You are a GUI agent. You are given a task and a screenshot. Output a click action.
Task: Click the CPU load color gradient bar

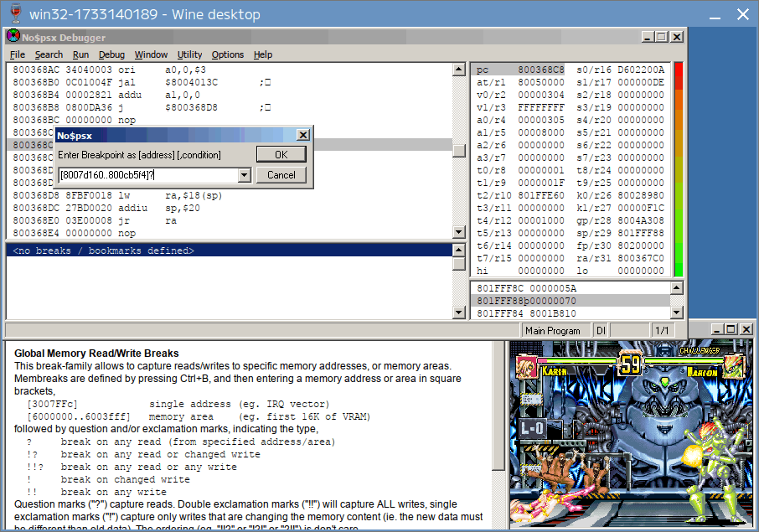point(679,169)
